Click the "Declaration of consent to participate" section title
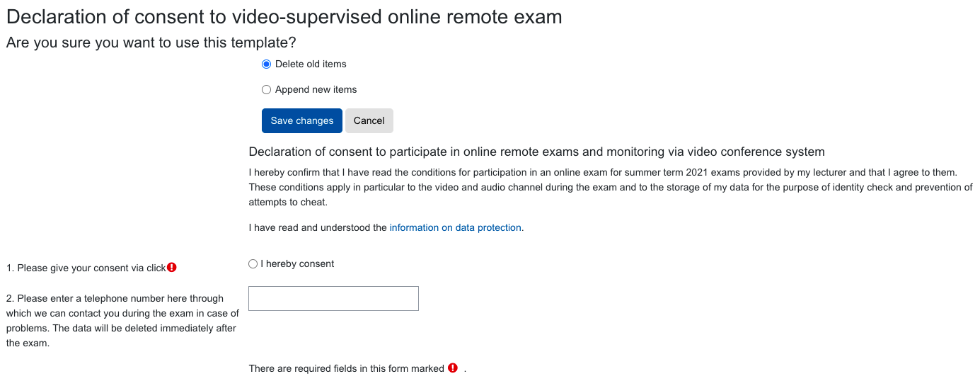The width and height of the screenshot is (980, 386). tap(536, 152)
